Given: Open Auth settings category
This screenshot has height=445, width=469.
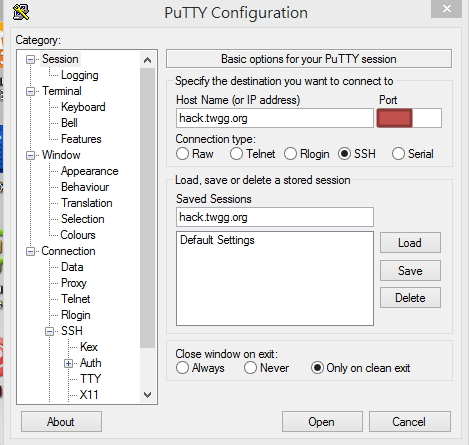Looking at the screenshot, I should [90, 363].
